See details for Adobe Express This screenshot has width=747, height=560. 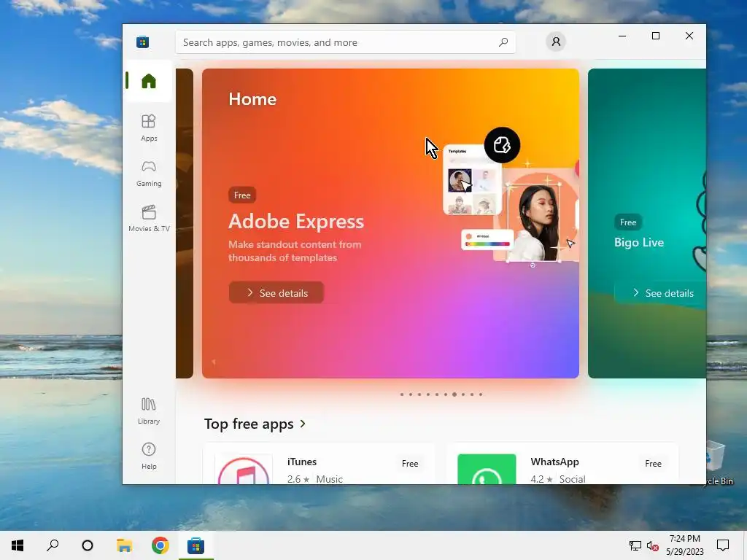tap(276, 293)
